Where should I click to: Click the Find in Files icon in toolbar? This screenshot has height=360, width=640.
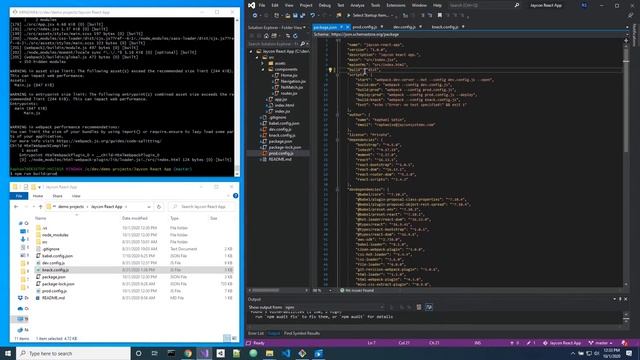(x=338, y=16)
